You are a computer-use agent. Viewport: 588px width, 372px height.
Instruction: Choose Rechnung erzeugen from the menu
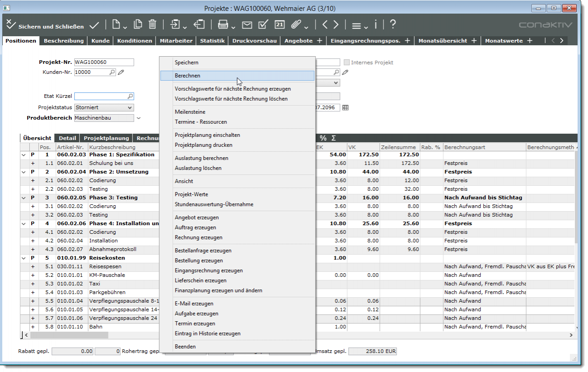(199, 237)
